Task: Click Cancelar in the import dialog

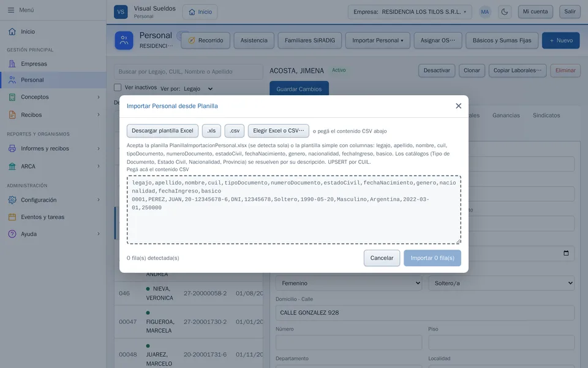Action: point(382,258)
